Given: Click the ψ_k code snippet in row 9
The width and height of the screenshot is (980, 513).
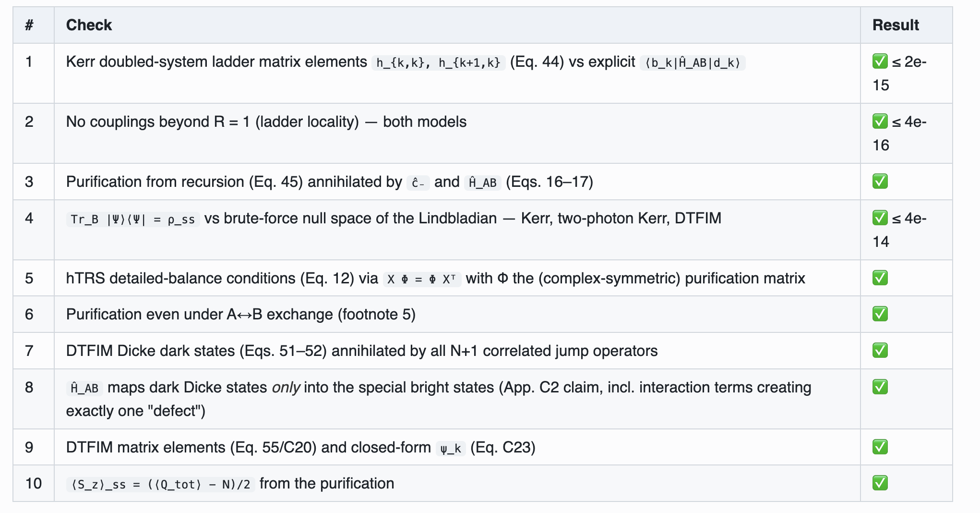Looking at the screenshot, I should pos(451,448).
